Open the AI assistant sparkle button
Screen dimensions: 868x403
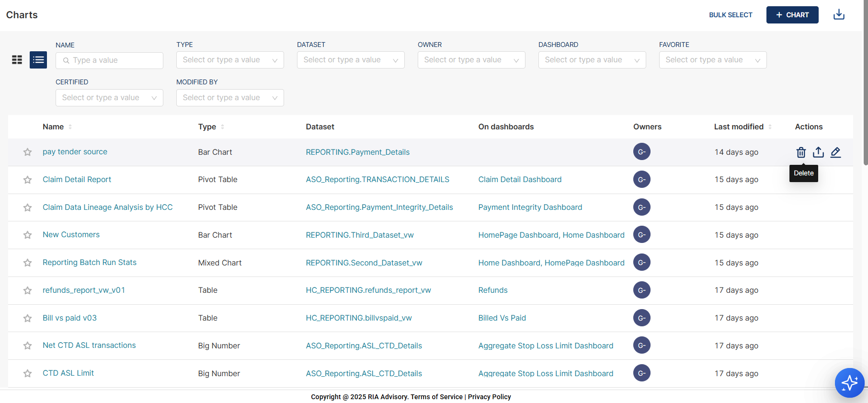coord(849,382)
